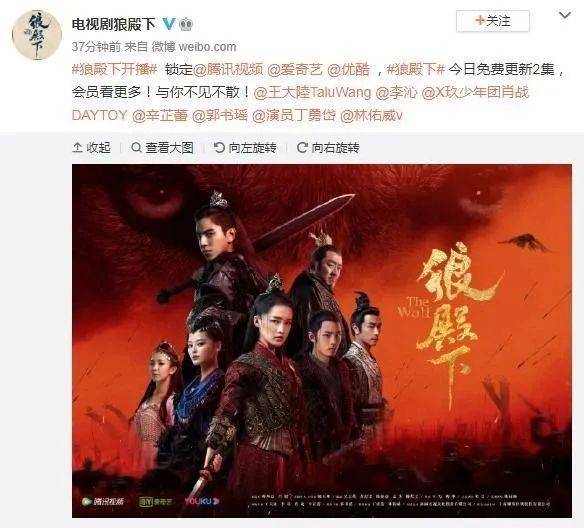The height and width of the screenshot is (530, 584).
Task: Open the @辛芷蕾 mention link
Action: click(x=160, y=115)
